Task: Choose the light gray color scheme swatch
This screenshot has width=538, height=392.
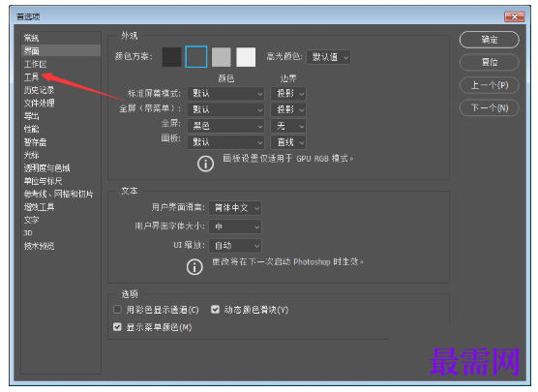Action: coord(222,57)
